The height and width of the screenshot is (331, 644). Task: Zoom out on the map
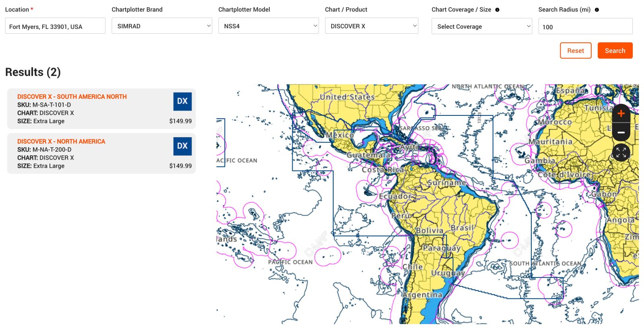(x=621, y=132)
